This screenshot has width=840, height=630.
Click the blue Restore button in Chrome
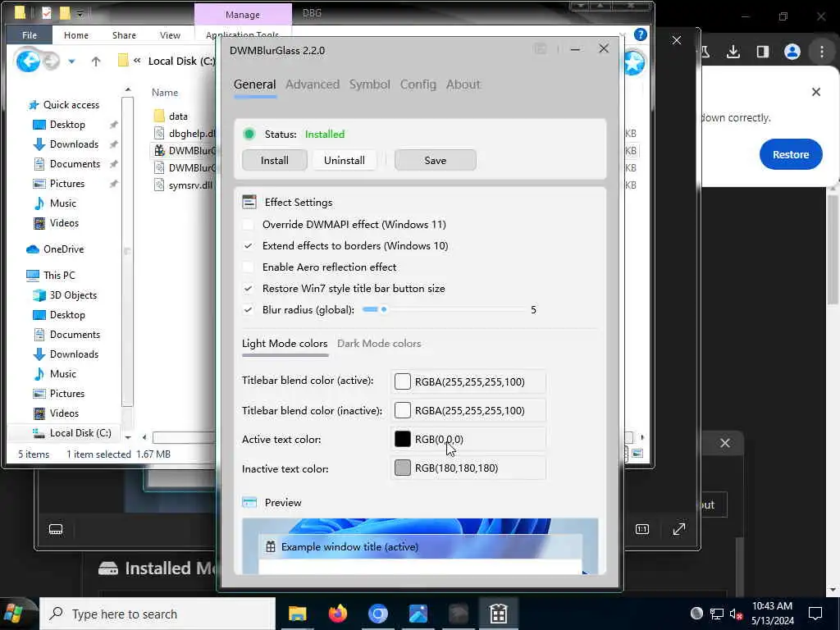point(791,154)
